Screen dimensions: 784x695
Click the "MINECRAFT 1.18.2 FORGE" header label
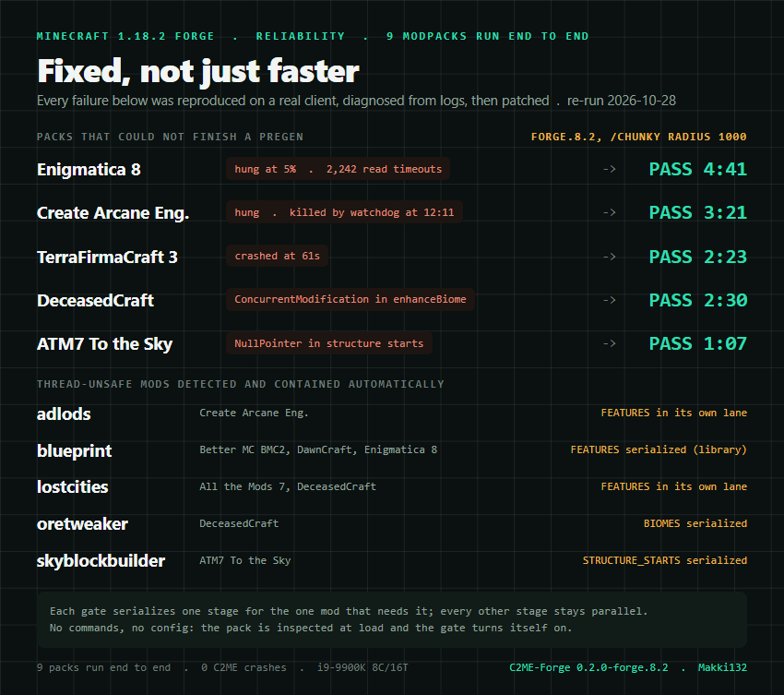coord(125,36)
